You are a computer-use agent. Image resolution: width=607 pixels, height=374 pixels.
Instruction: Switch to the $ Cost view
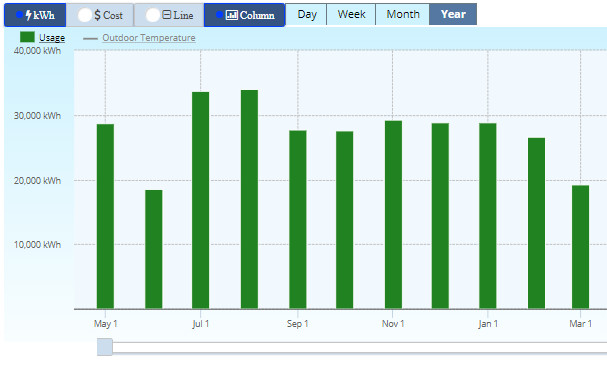click(x=100, y=15)
